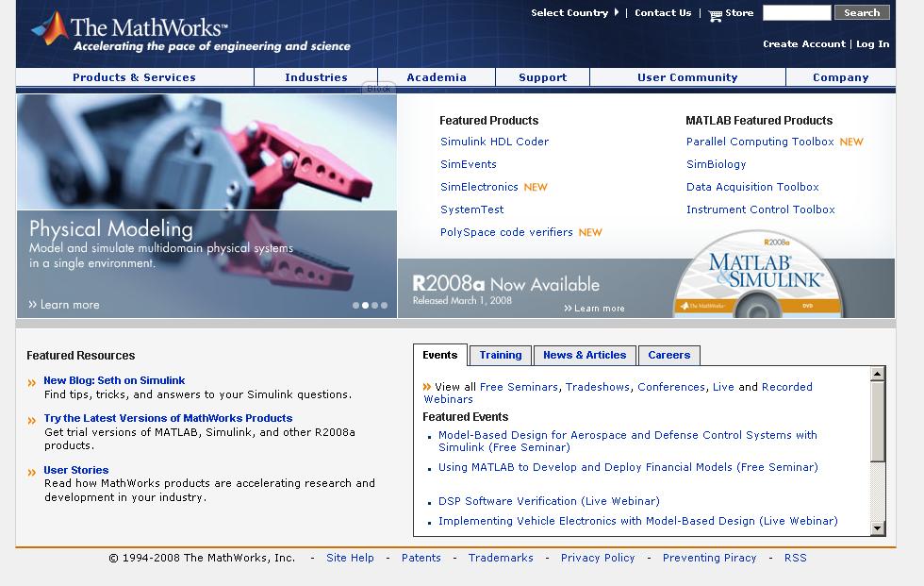The width and height of the screenshot is (924, 586).
Task: Click the events panel scroll up arrow
Action: (x=877, y=374)
